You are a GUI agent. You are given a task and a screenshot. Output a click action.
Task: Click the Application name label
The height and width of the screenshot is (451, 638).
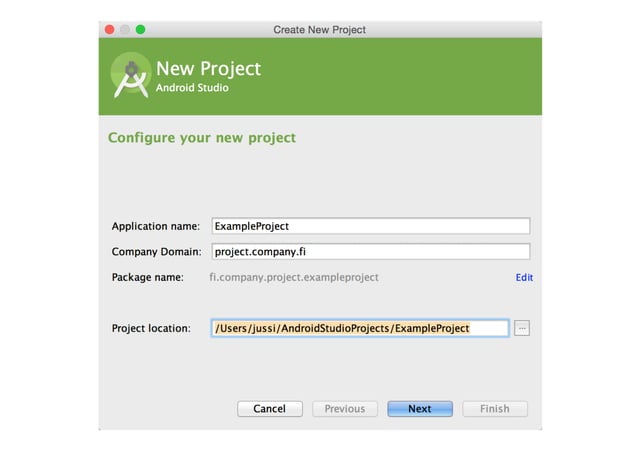coord(156,226)
